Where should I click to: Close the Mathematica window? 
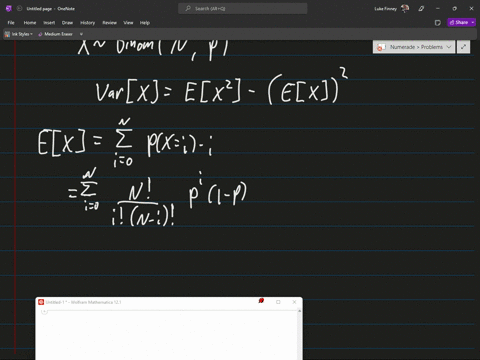(x=294, y=302)
